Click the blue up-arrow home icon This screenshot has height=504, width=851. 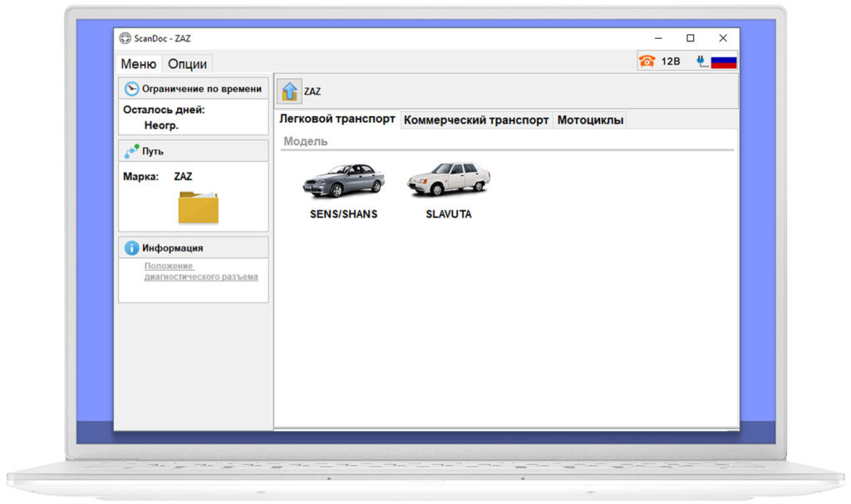tap(289, 91)
